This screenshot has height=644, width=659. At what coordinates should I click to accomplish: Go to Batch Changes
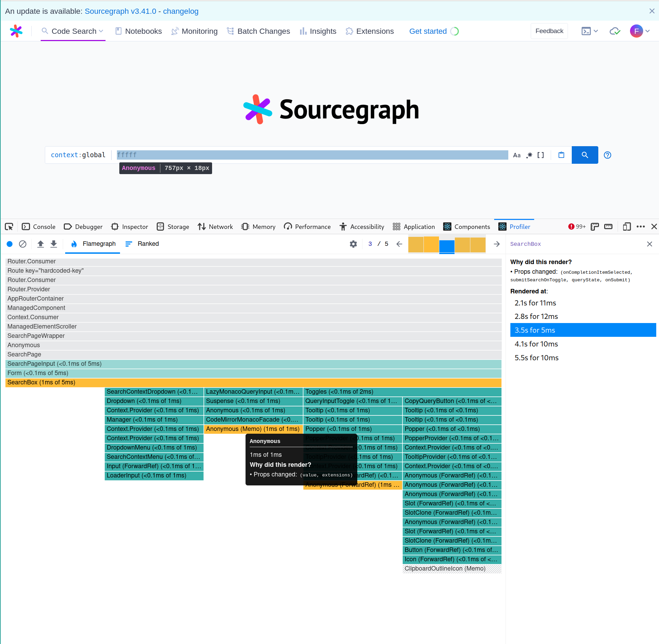tap(258, 31)
